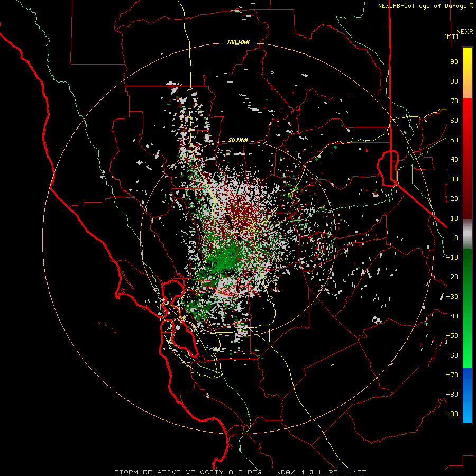Click the -80 value on velocity scale
This screenshot has width=476, height=476.
point(452,395)
